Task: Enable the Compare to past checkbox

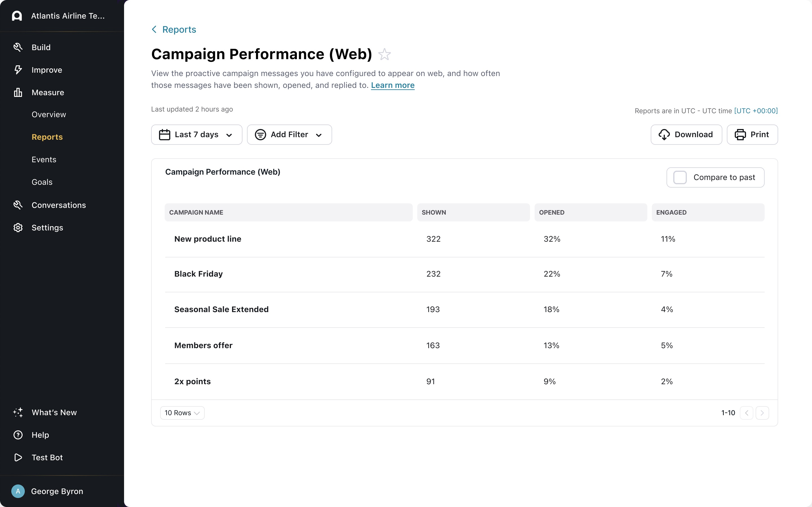Action: coord(680,177)
